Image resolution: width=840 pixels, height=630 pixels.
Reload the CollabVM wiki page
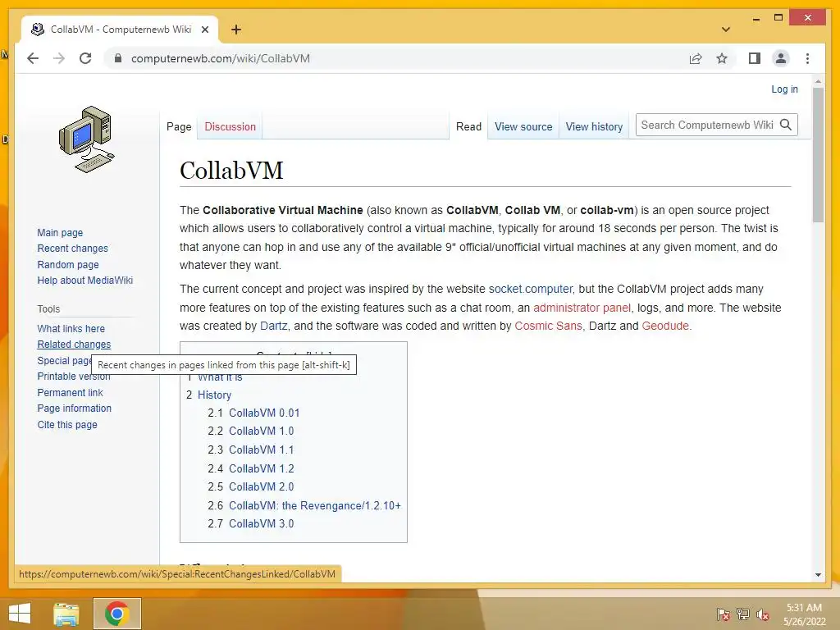(x=85, y=58)
